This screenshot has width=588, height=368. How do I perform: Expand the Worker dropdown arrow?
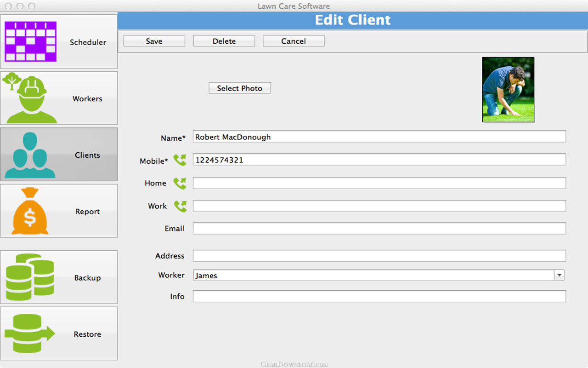pyautogui.click(x=559, y=275)
